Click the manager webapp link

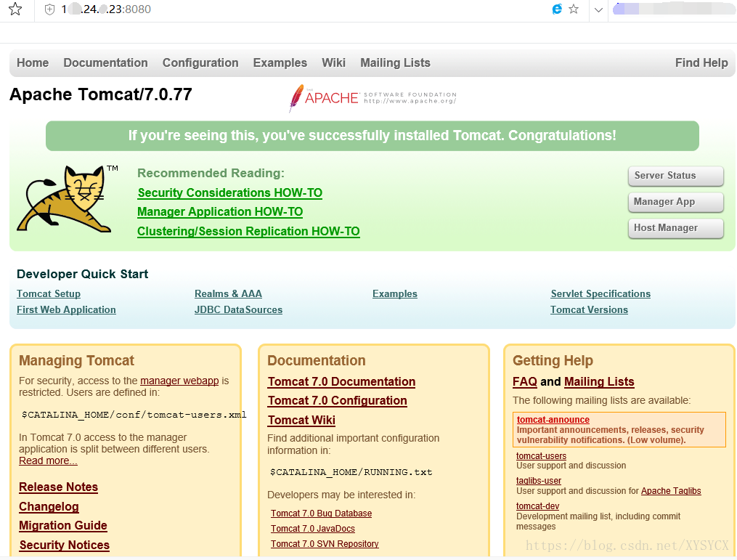click(179, 381)
